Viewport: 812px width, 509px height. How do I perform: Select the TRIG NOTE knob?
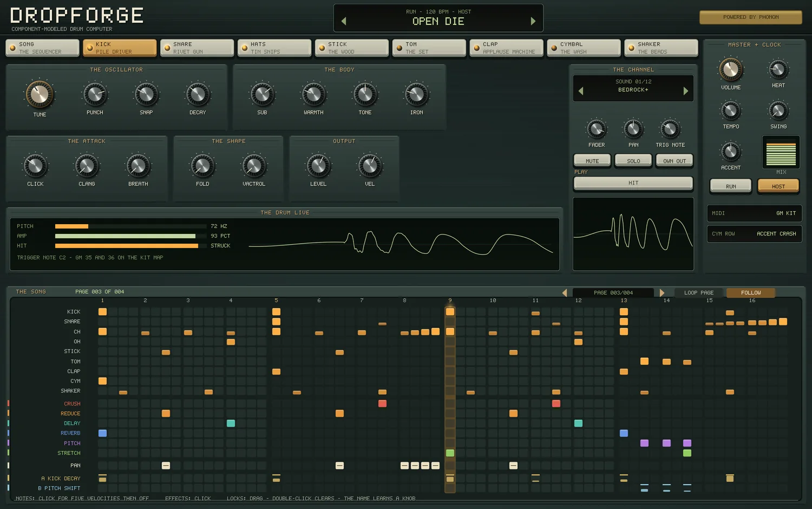(670, 129)
